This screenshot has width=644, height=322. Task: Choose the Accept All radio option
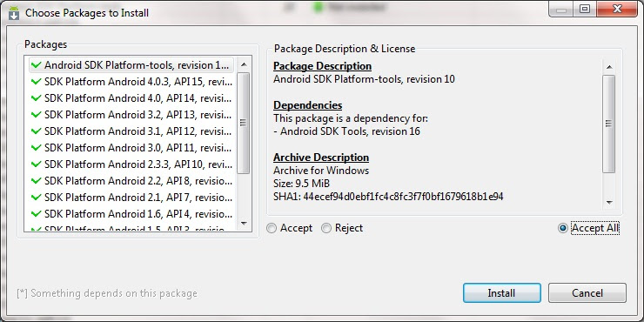click(563, 228)
